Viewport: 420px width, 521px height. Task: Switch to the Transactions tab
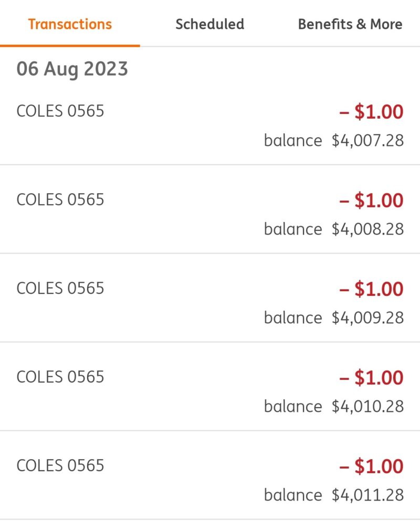[x=70, y=24]
